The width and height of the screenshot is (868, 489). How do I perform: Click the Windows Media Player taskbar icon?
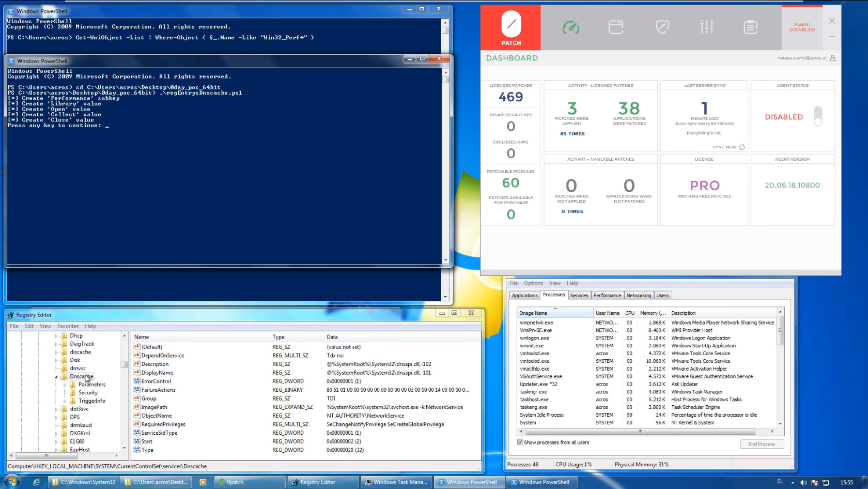coord(203,482)
